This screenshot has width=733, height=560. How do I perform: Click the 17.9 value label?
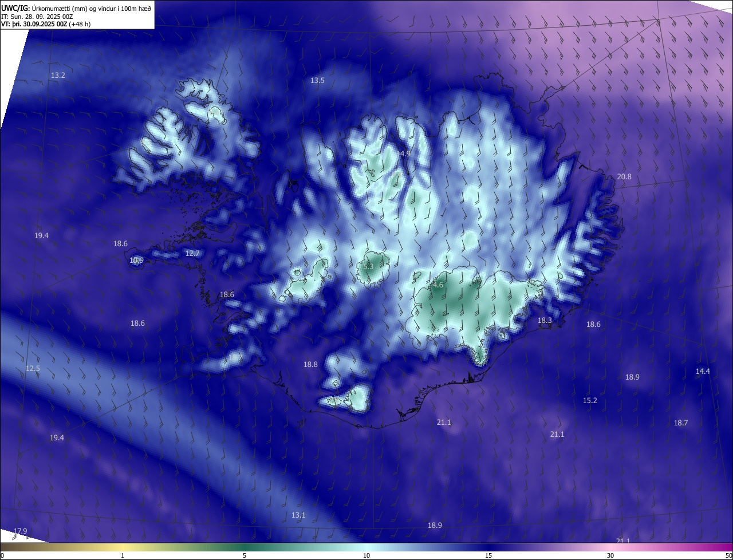[x=20, y=531]
